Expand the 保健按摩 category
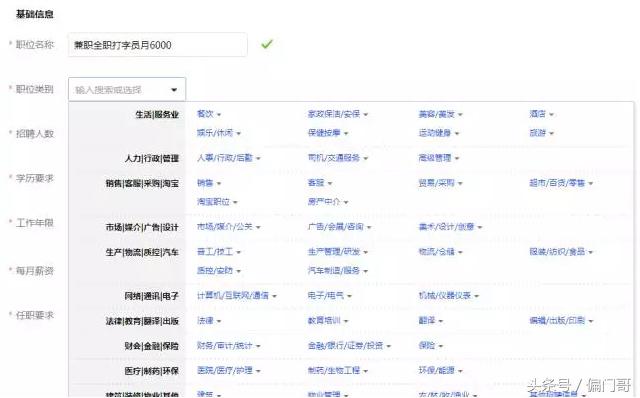The image size is (640, 398). pyautogui.click(x=328, y=133)
